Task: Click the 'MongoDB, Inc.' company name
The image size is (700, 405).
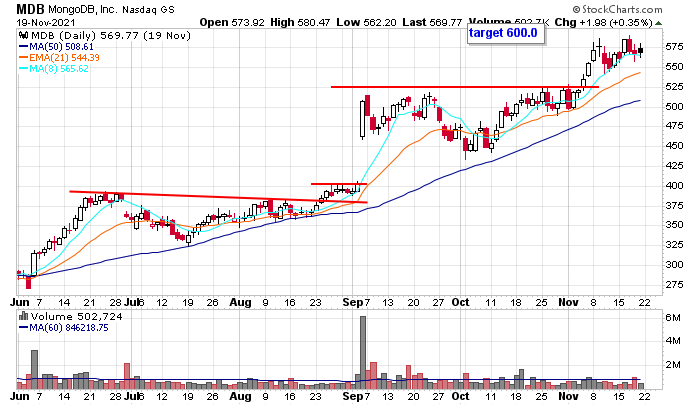Action: click(x=83, y=9)
